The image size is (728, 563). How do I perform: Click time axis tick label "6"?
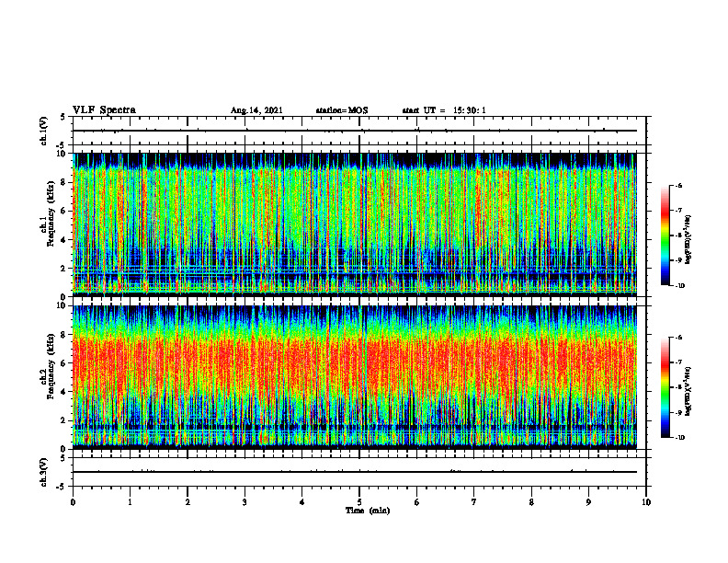pos(417,502)
